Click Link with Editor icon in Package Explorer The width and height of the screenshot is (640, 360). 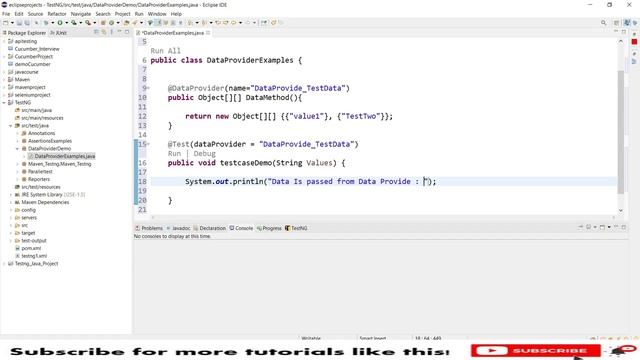[x=104, y=32]
